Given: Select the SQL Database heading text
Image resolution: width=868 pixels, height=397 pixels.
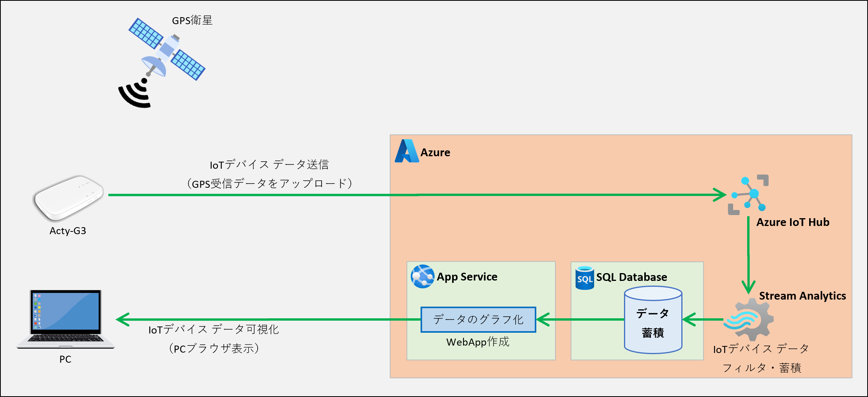Looking at the screenshot, I should (631, 277).
